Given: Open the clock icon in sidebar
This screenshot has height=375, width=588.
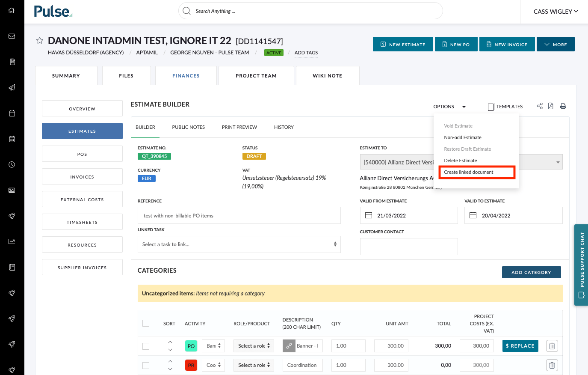Looking at the screenshot, I should click(12, 164).
